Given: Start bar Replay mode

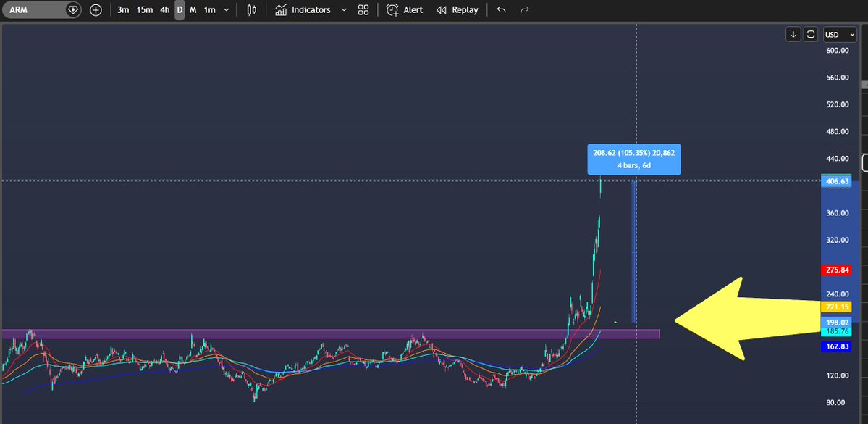Looking at the screenshot, I should click(458, 10).
